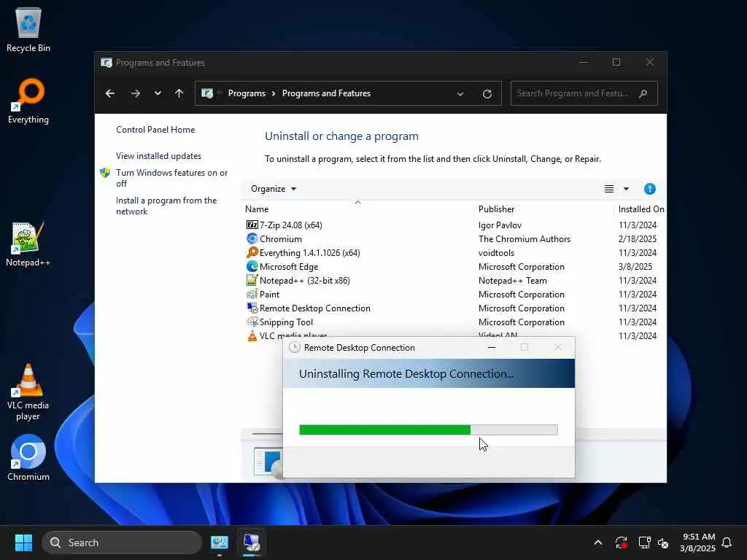Go back in Programs and Features
747x560 pixels.
(x=110, y=93)
